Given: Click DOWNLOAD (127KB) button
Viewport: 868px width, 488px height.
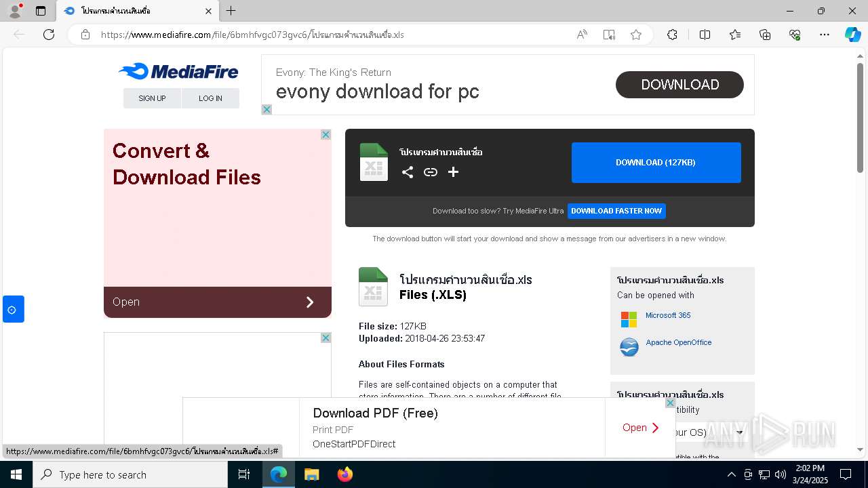Looking at the screenshot, I should (656, 163).
